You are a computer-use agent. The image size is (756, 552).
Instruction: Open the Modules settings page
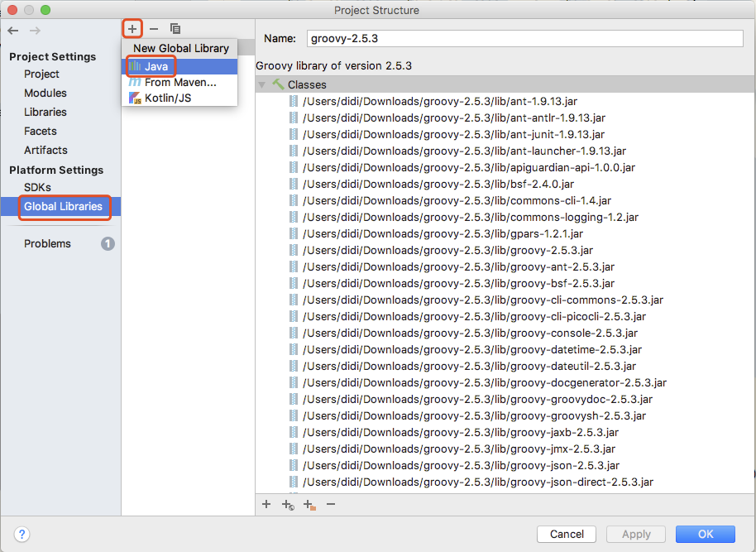[45, 93]
